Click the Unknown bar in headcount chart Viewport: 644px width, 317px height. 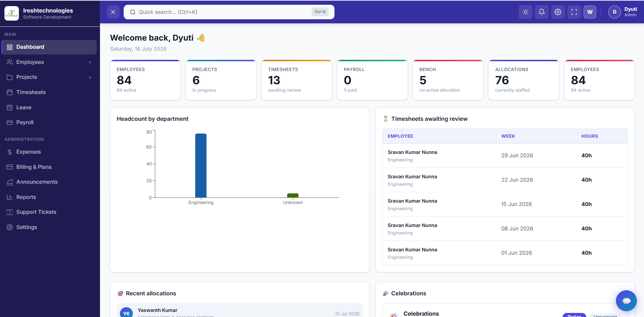point(293,196)
